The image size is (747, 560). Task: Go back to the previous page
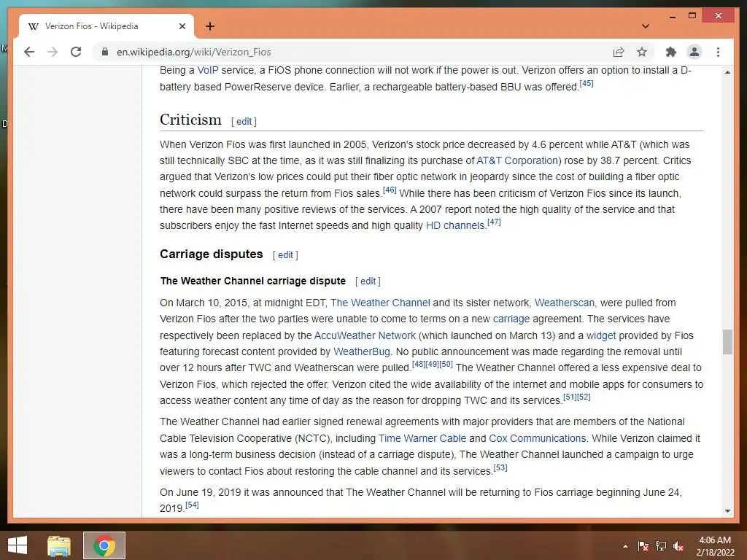click(29, 52)
